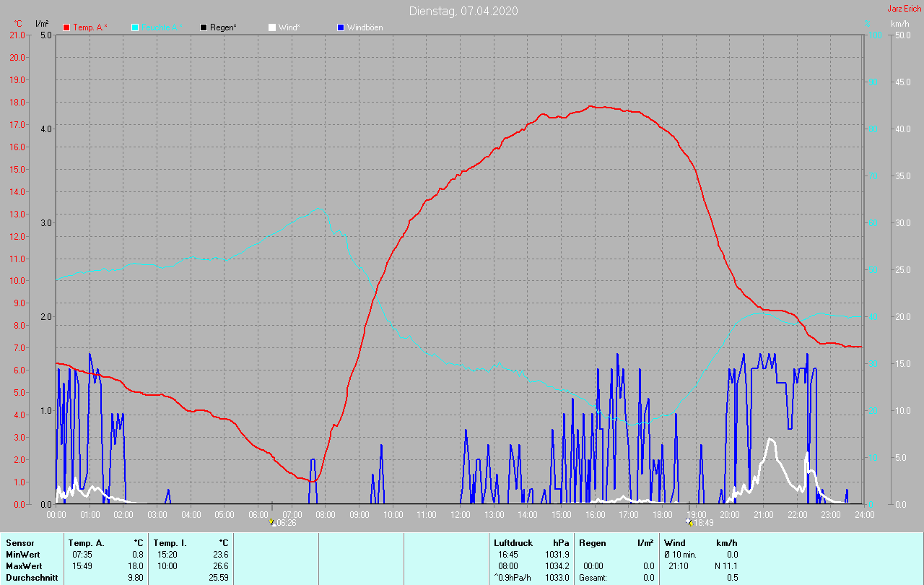
Task: Select the Sensor header in the table
Action: [x=19, y=543]
